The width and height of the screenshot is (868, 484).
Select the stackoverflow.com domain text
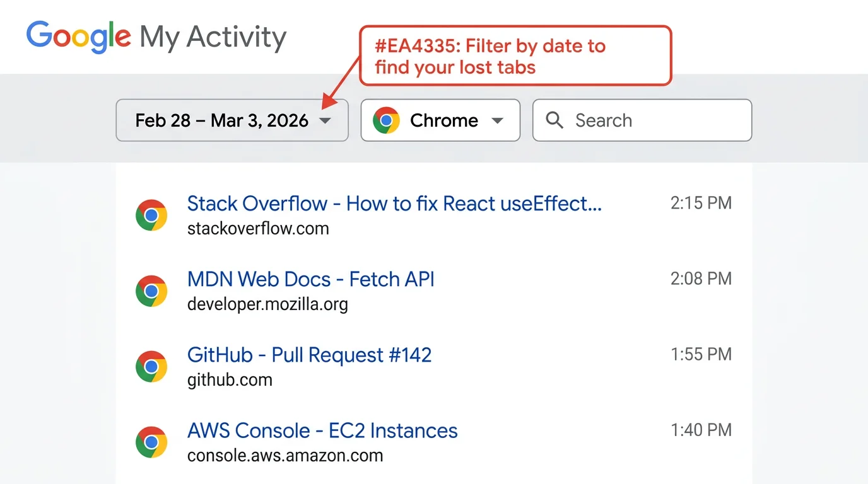(258, 228)
